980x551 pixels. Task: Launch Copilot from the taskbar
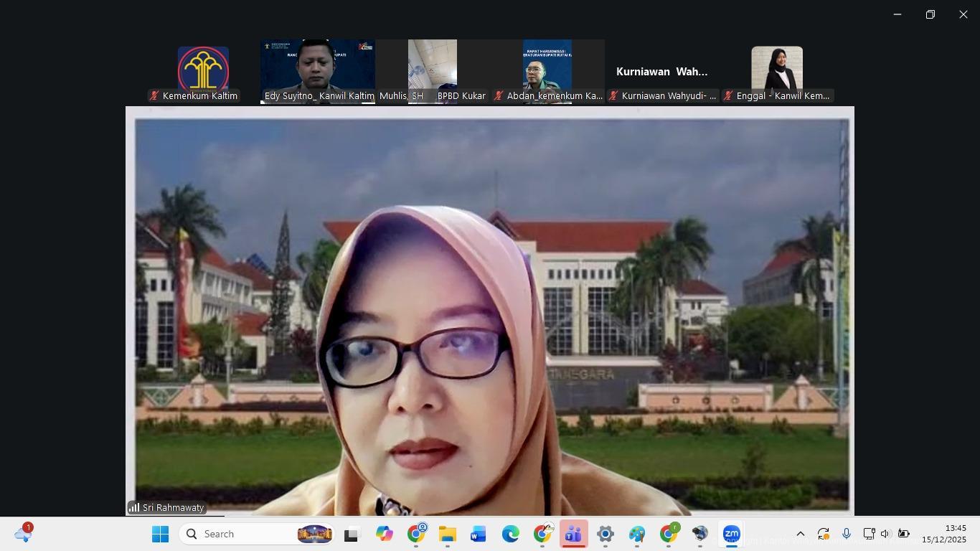(x=384, y=534)
